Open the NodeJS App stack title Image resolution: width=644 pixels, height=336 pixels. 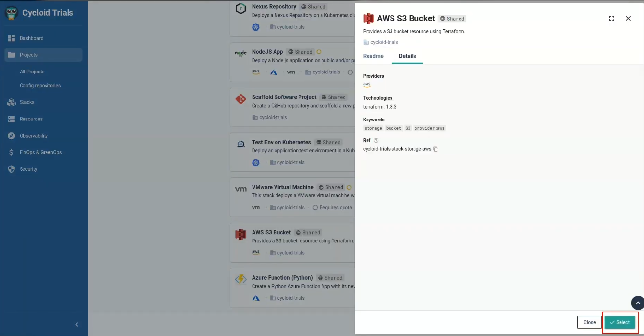[x=268, y=52]
